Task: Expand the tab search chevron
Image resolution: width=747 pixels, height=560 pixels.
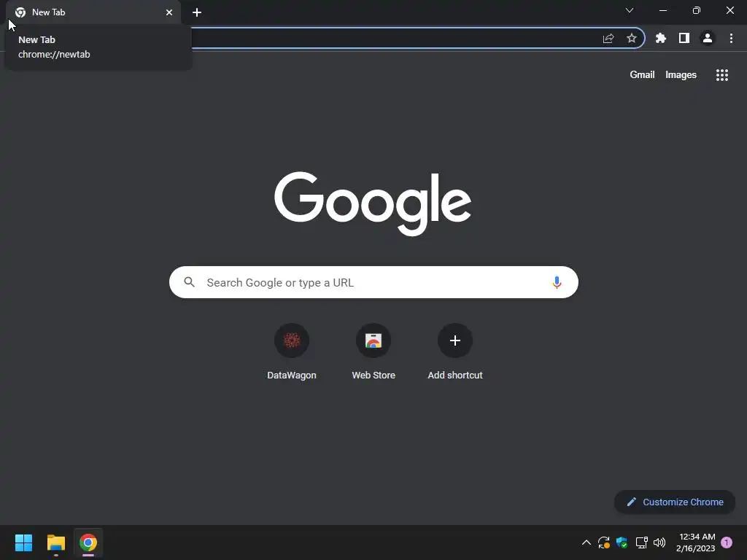Action: coord(630,10)
